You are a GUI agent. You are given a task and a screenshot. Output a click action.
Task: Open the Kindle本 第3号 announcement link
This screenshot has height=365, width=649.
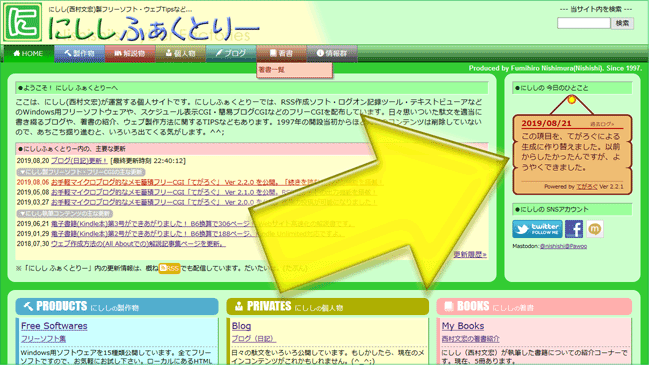pyautogui.click(x=202, y=223)
